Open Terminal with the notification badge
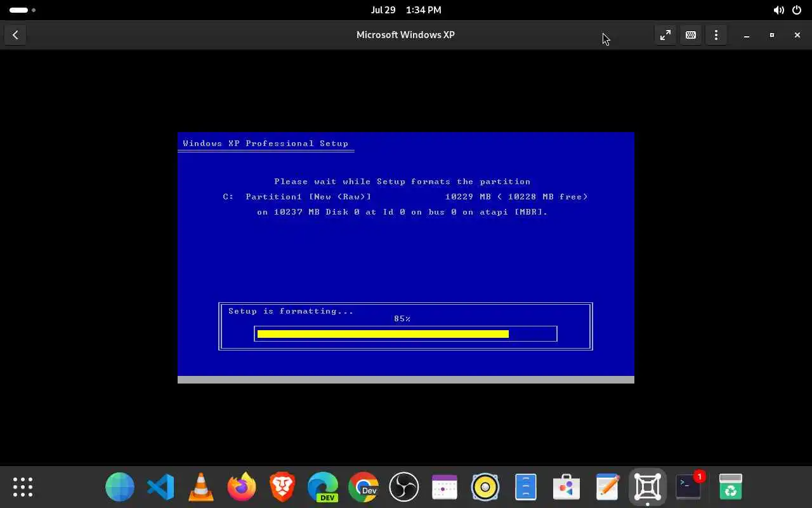Image resolution: width=812 pixels, height=508 pixels. (x=688, y=487)
